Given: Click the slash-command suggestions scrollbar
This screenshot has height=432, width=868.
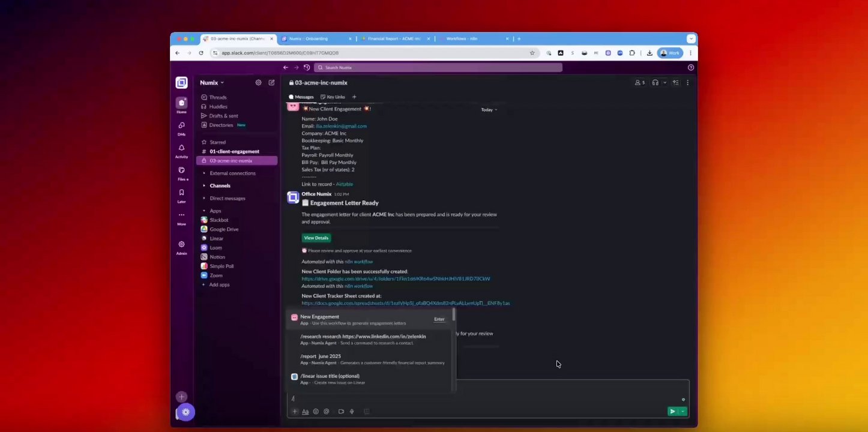Looking at the screenshot, I should click(x=454, y=315).
